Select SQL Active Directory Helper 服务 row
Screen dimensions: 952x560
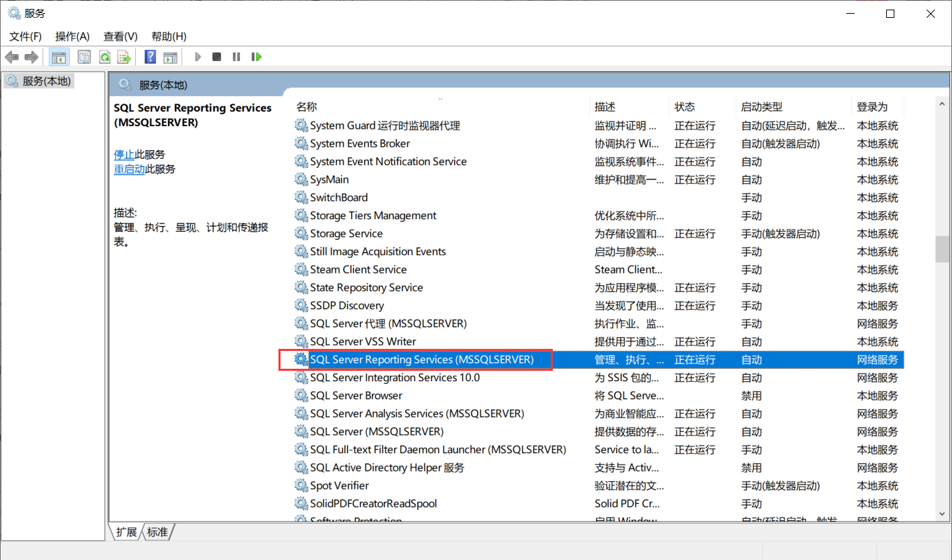click(598, 467)
